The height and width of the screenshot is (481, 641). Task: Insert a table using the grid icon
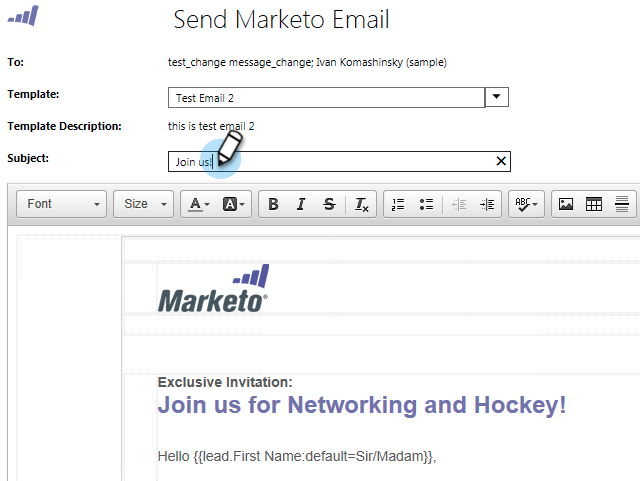coord(594,204)
